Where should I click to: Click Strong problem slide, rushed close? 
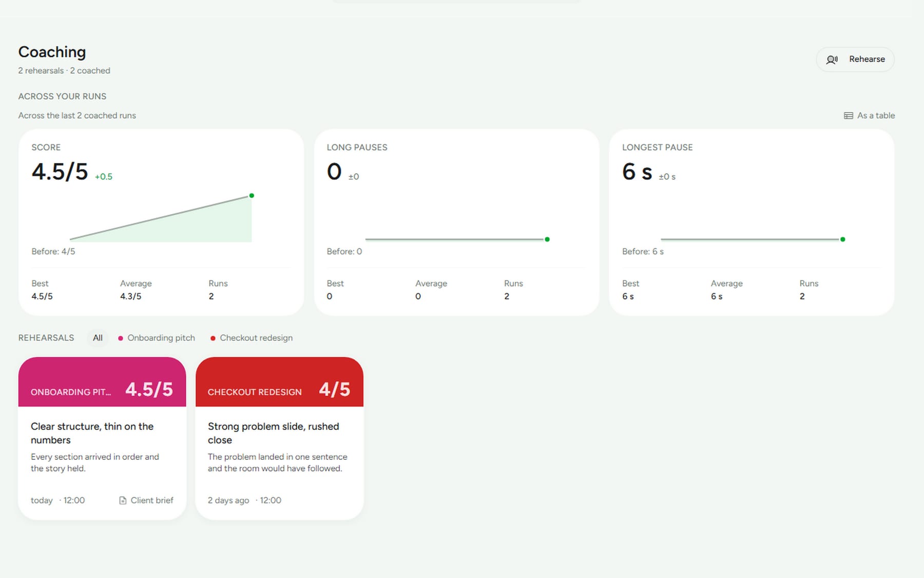tap(274, 433)
